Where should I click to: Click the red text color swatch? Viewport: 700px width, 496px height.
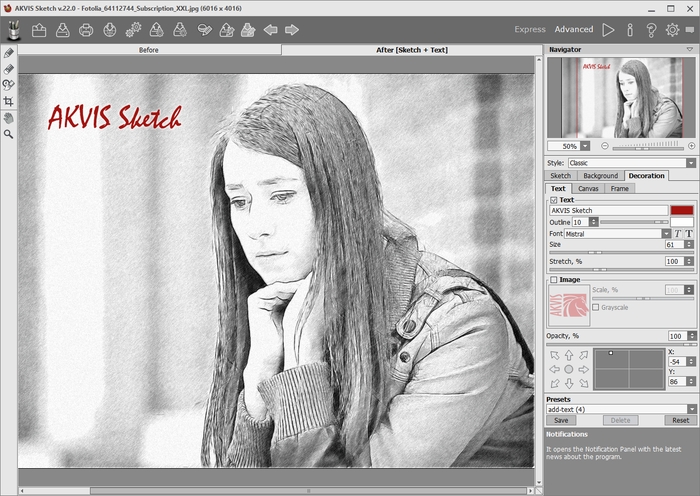(x=682, y=210)
